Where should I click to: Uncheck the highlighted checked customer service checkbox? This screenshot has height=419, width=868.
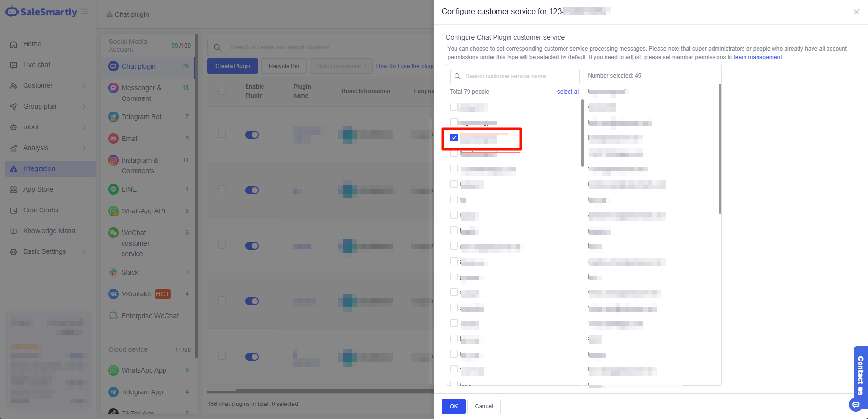454,138
